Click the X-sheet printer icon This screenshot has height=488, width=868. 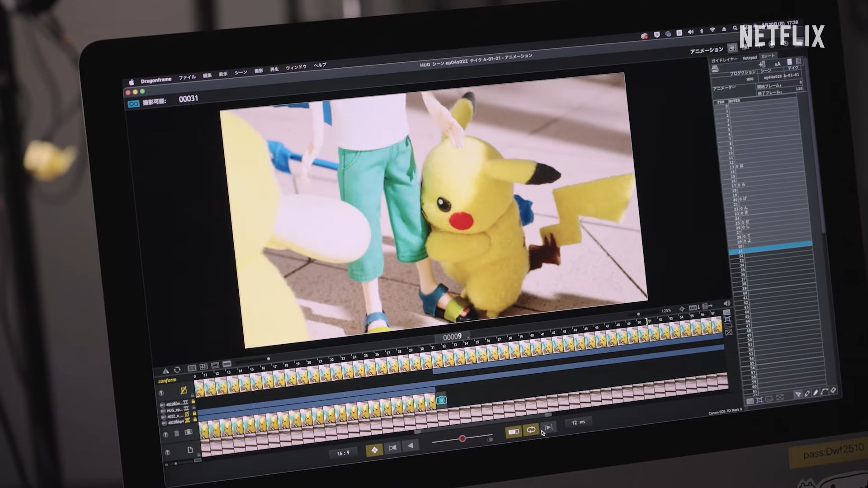point(715,69)
